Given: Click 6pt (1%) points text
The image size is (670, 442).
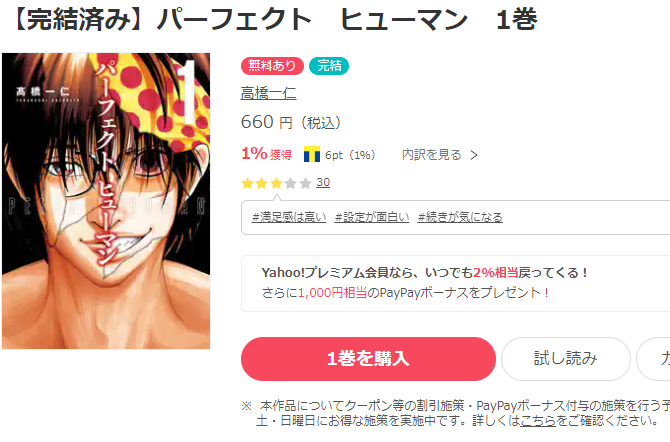Looking at the screenshot, I should click(350, 155).
